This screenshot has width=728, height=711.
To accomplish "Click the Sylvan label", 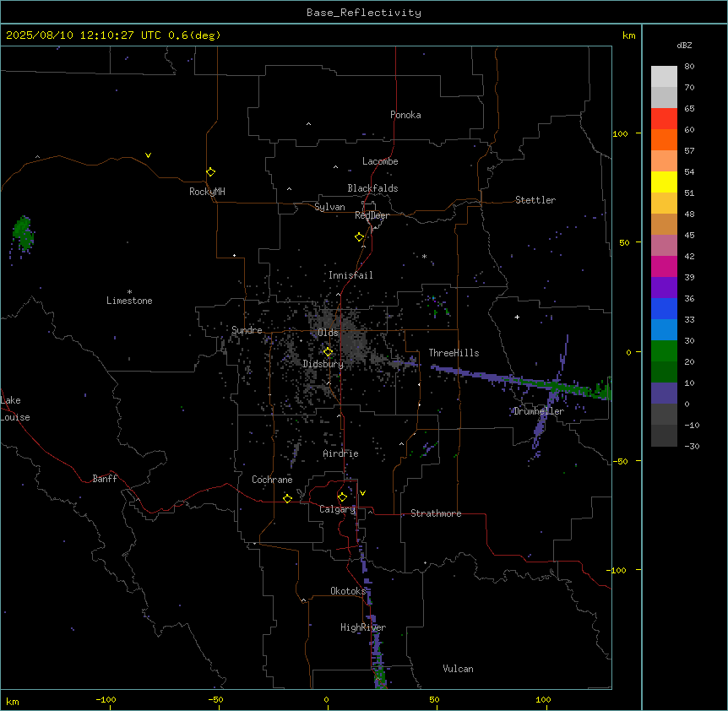I will point(329,207).
